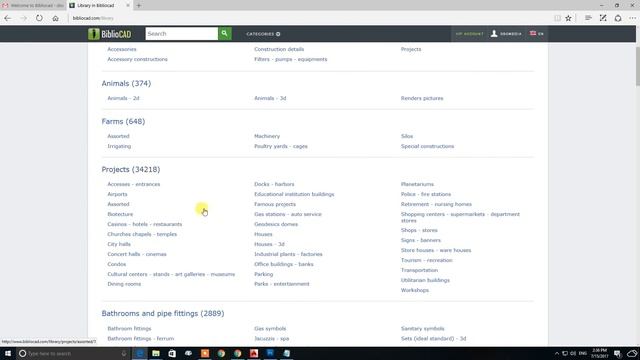
Task: Open Bathrooms and pipe fittings (2889) heading
Action: click(163, 313)
